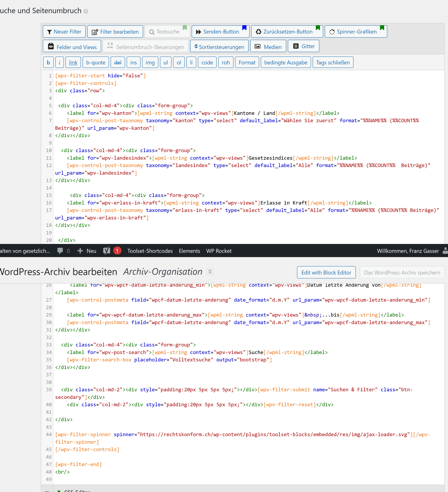
Task: Insert a Senden-Button
Action: [x=220, y=32]
